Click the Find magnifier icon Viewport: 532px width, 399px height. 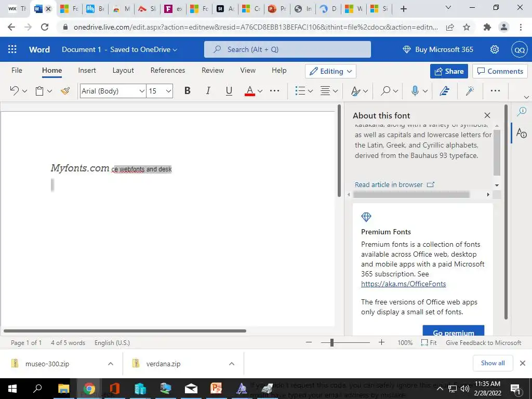385,90
